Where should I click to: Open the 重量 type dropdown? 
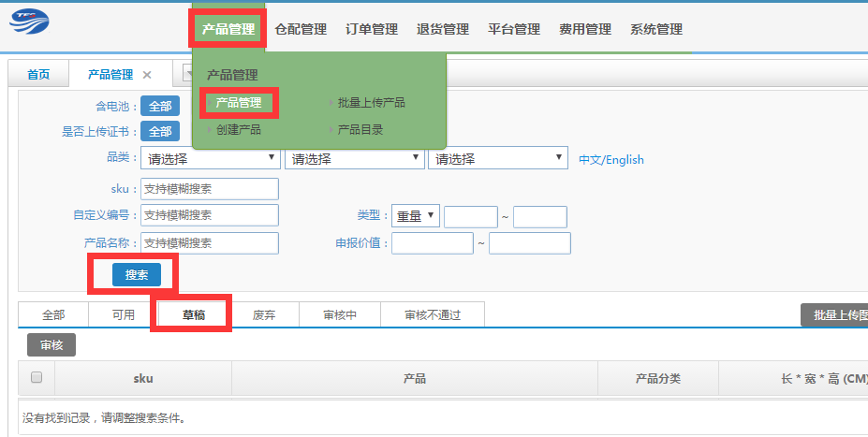[x=416, y=216]
